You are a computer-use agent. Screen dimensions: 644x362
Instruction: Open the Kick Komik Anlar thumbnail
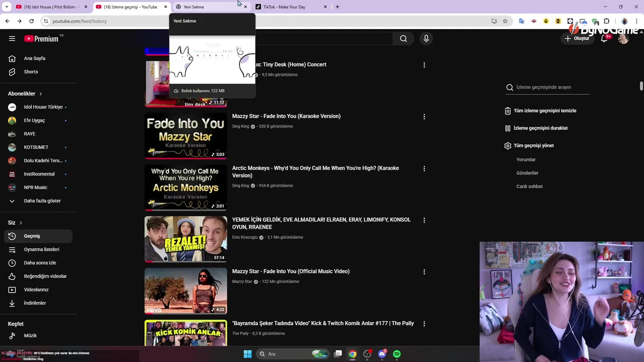(x=186, y=333)
